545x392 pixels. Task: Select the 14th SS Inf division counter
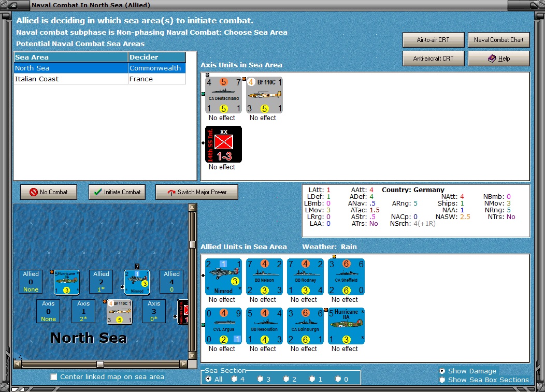223,144
